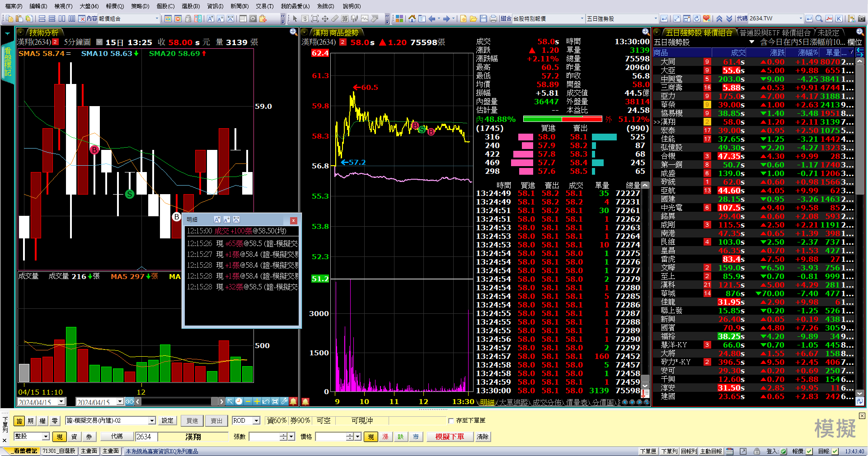Select the double up-arrow previous stock icon

[x=719, y=19]
